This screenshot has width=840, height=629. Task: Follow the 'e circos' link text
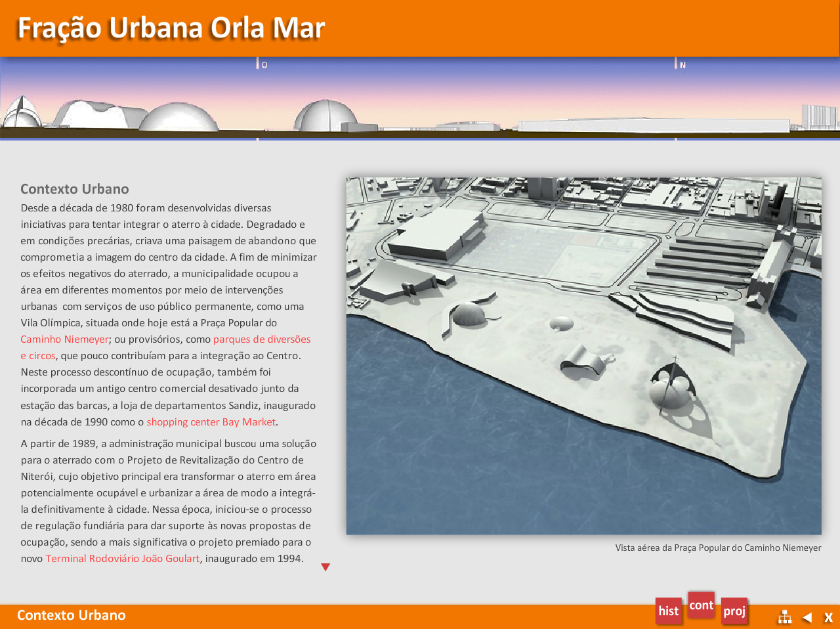(x=38, y=356)
